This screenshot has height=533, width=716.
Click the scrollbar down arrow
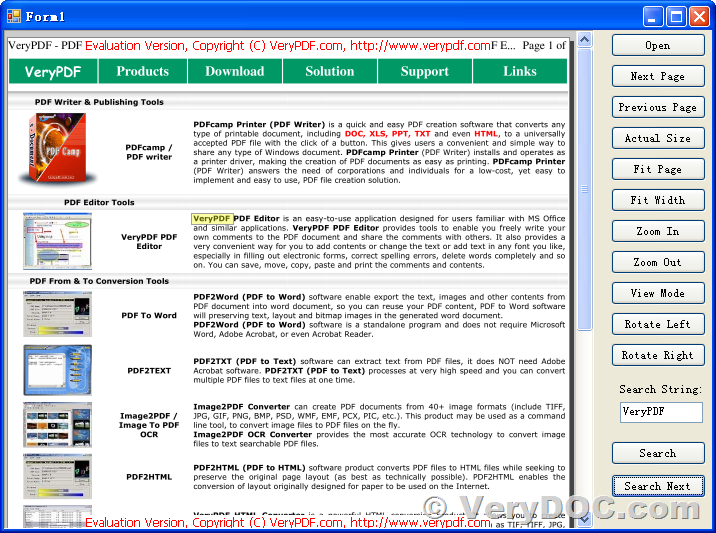(584, 519)
